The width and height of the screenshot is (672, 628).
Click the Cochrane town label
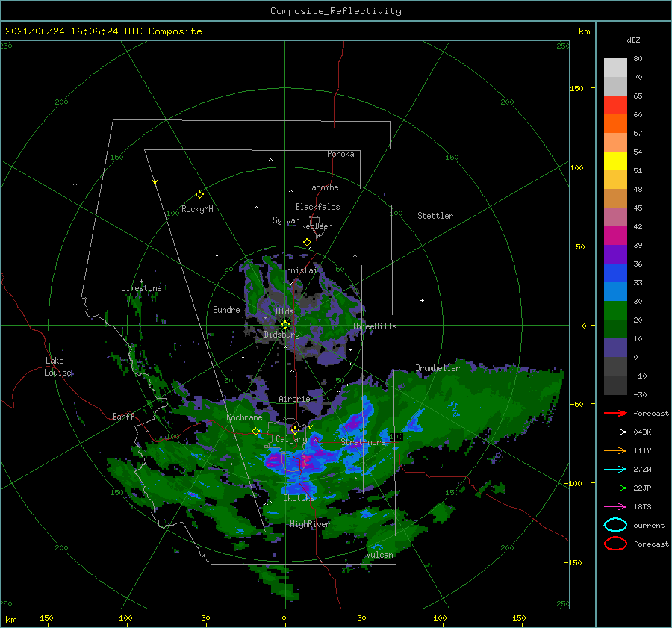pyautogui.click(x=244, y=417)
